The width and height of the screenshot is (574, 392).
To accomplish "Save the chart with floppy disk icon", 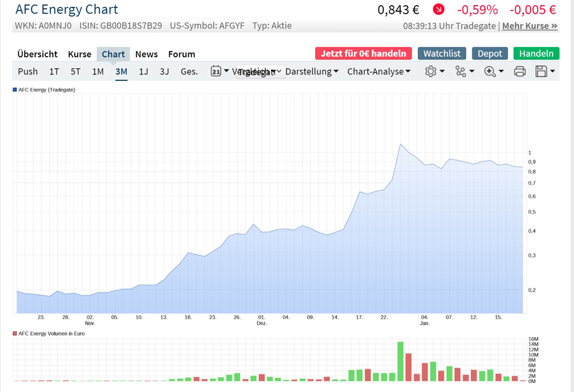I will [541, 71].
